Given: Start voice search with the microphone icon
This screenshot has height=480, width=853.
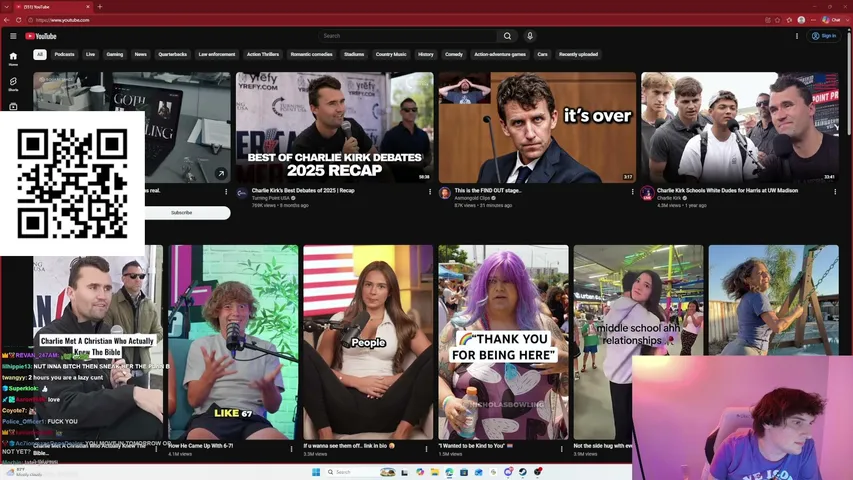Looking at the screenshot, I should pos(529,36).
